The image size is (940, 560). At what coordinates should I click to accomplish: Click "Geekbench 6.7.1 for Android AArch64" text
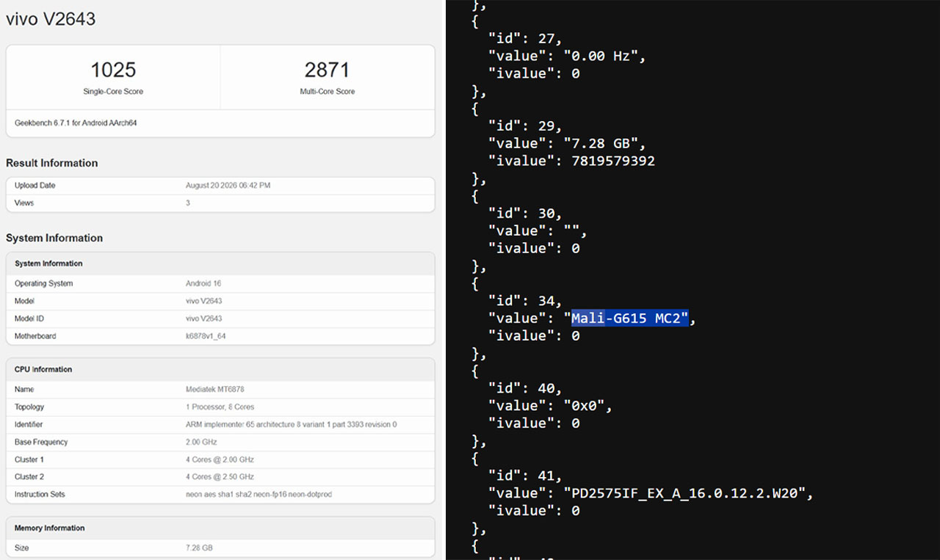click(x=76, y=123)
